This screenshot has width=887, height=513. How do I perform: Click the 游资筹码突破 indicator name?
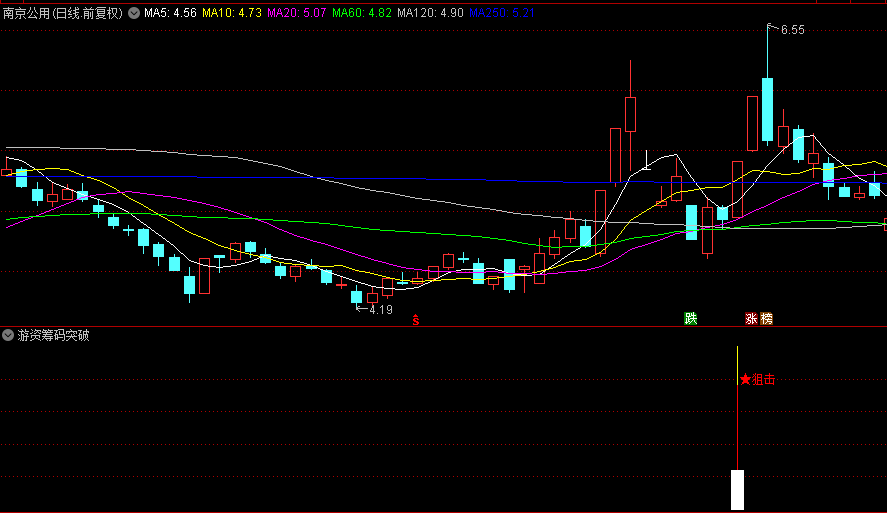(x=53, y=335)
